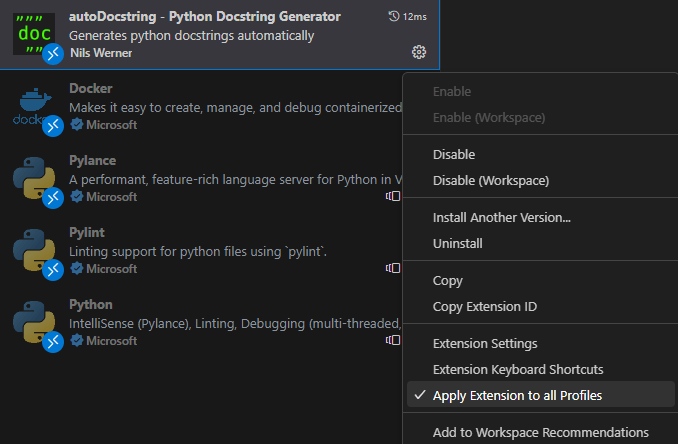Screen dimensions: 678x444
Task: Click the remote badge on the Python icon
Action: pyautogui.click(x=53, y=342)
